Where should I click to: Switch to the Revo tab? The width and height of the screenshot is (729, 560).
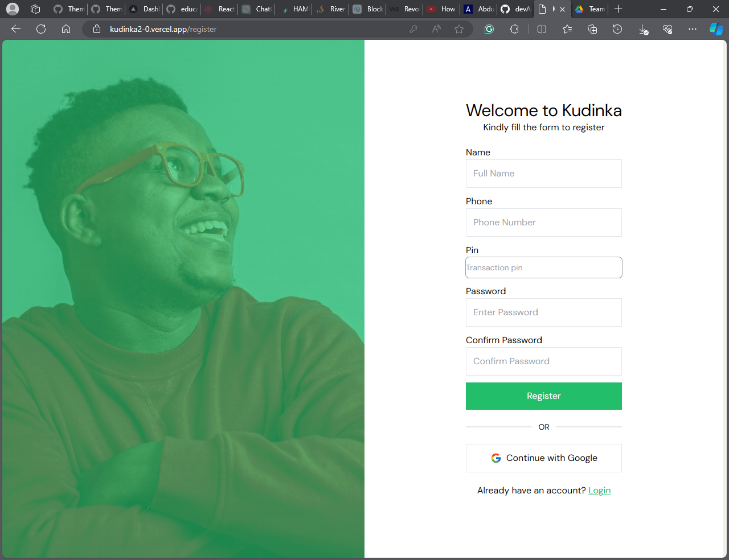(405, 9)
